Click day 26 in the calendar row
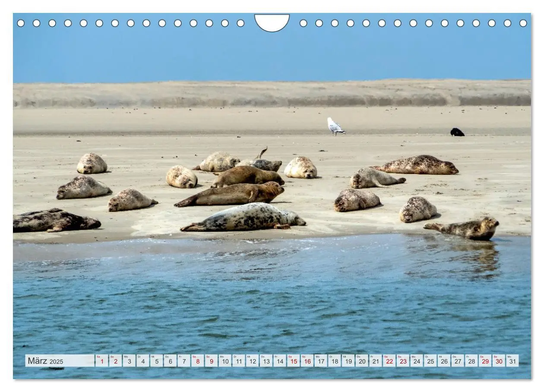 click(444, 361)
